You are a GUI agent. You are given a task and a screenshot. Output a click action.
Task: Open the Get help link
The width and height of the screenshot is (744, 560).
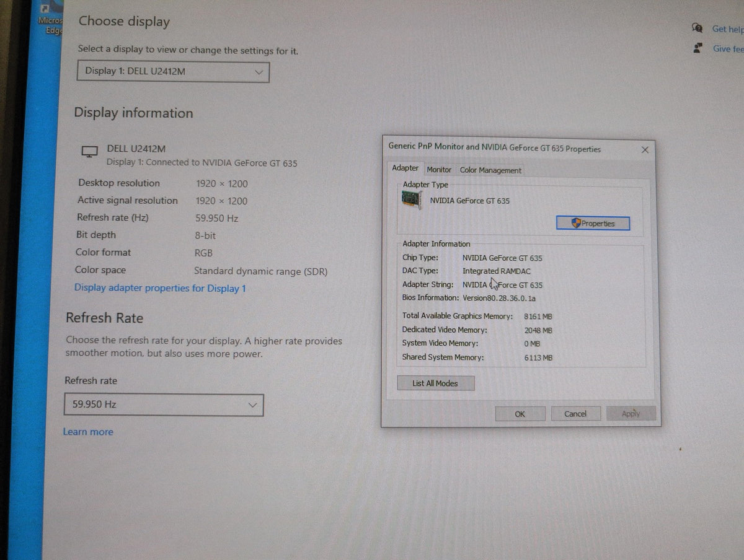click(x=727, y=28)
